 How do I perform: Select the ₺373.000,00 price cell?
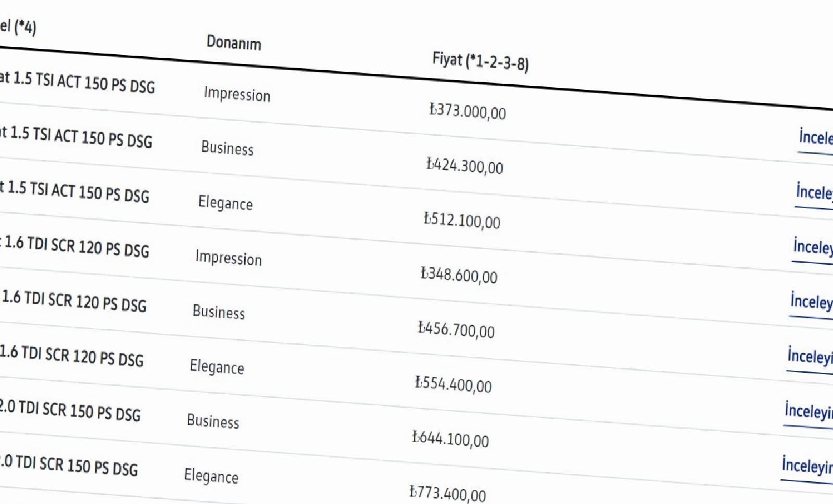coord(468,111)
